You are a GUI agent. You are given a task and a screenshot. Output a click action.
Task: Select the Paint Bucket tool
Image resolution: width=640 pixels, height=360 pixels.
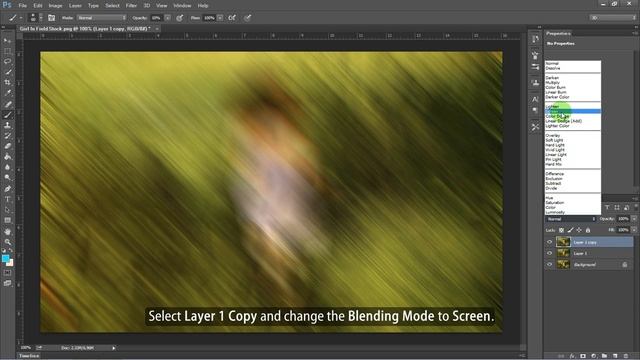(7, 157)
